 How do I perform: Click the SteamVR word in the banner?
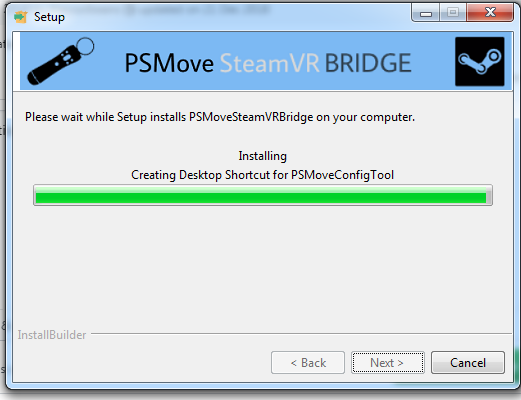[270, 63]
